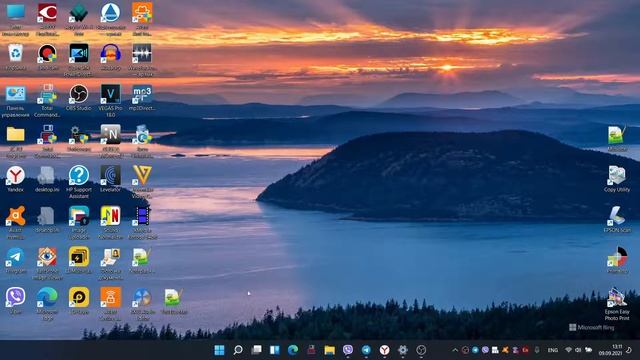Open the gold V video editor shortcut
Viewport: 640px width, 360px height.
[142, 176]
